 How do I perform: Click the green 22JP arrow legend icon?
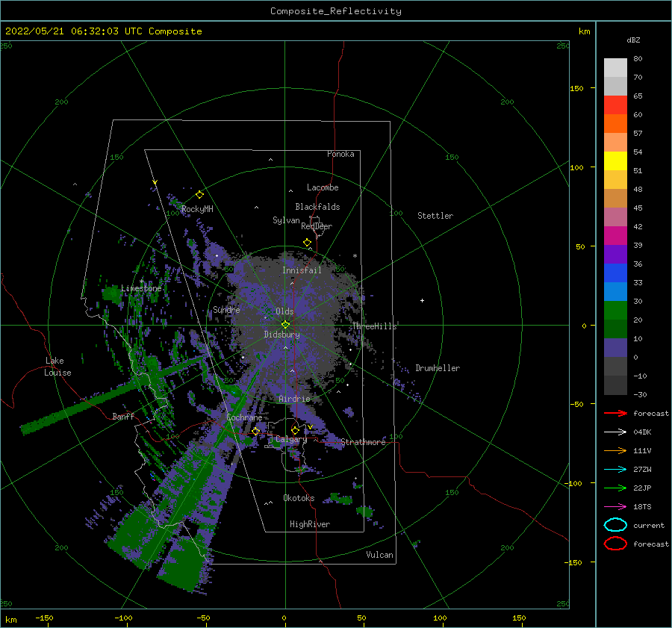(x=615, y=488)
